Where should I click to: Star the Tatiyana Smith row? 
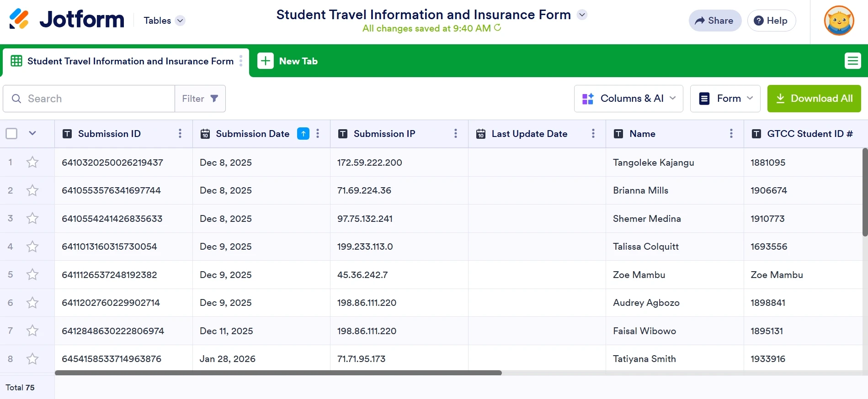tap(32, 359)
